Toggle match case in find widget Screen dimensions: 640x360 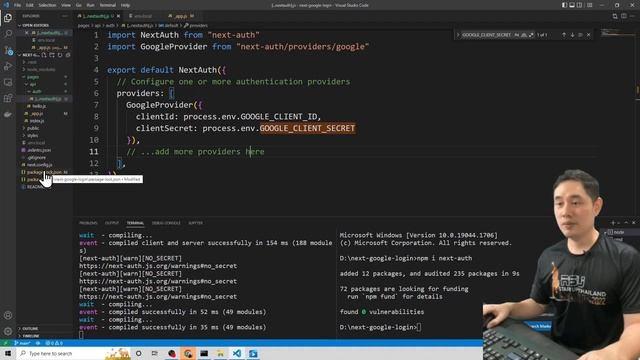point(516,35)
